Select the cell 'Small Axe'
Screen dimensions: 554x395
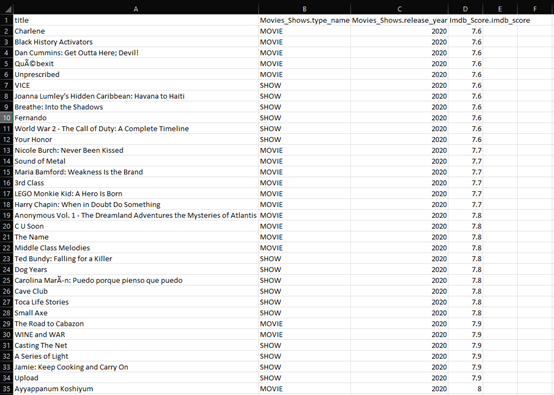[x=136, y=313]
